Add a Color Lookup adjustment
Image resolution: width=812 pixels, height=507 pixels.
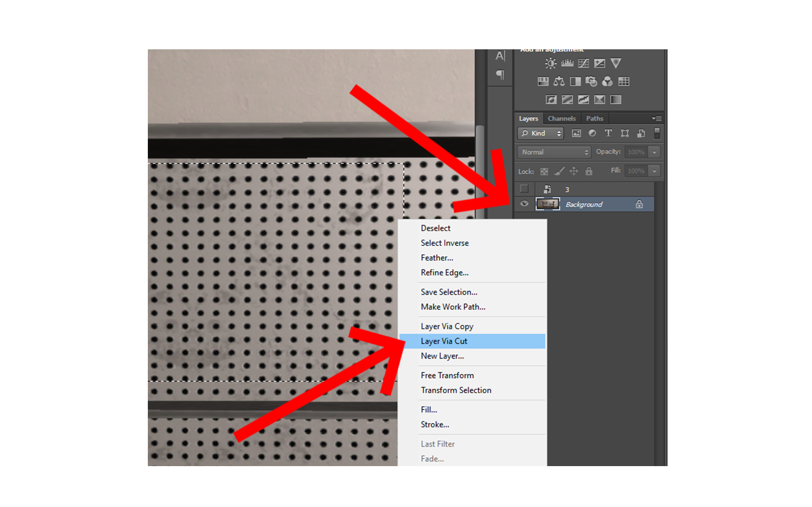click(x=624, y=82)
